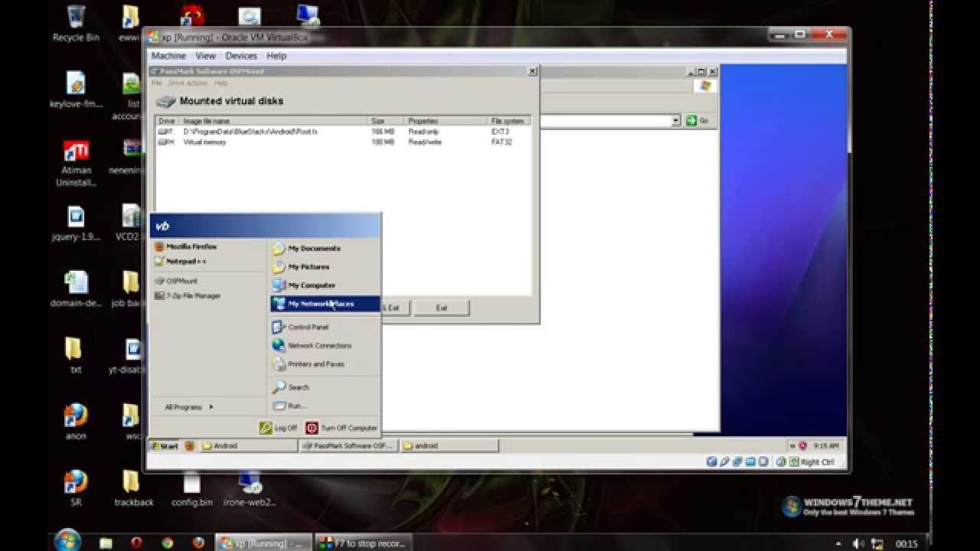Sort by Size column header

click(x=386, y=121)
